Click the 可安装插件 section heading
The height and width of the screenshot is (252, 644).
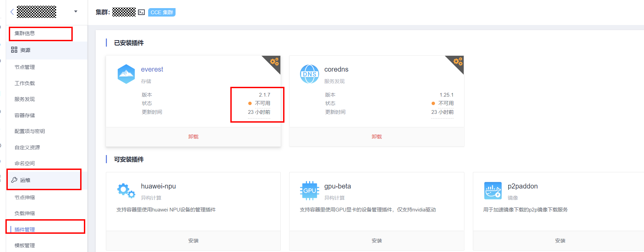point(129,159)
